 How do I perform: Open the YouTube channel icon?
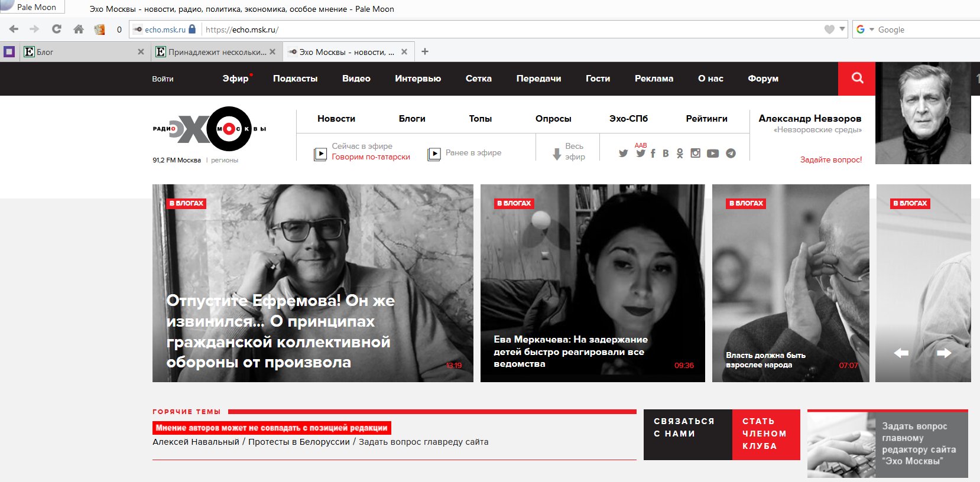pos(713,154)
